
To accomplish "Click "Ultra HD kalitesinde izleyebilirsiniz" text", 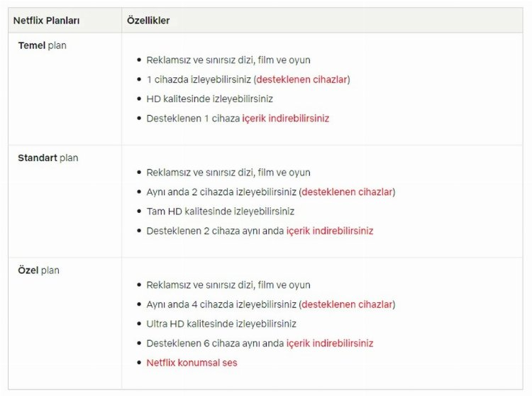I will (x=221, y=324).
